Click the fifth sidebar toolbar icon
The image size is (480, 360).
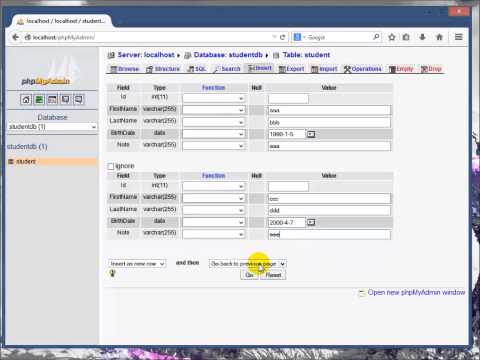point(79,99)
